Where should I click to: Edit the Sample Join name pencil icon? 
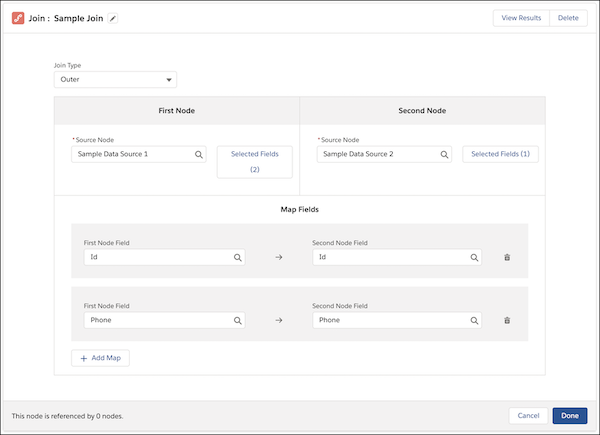point(113,18)
